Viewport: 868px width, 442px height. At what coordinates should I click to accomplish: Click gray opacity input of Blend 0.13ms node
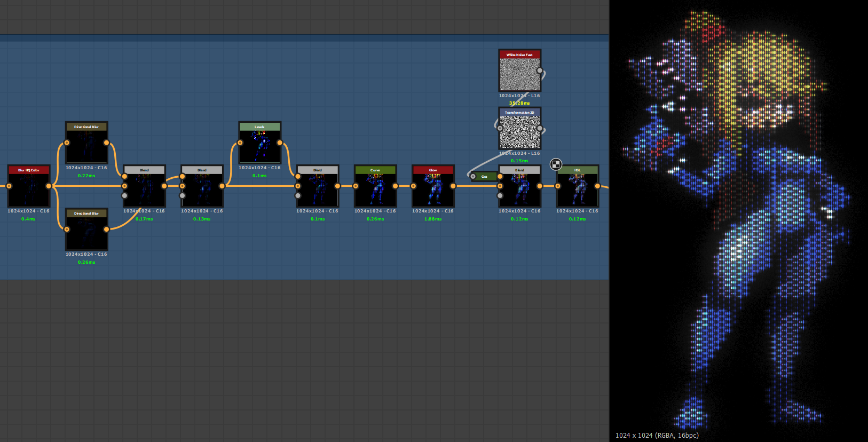point(182,195)
